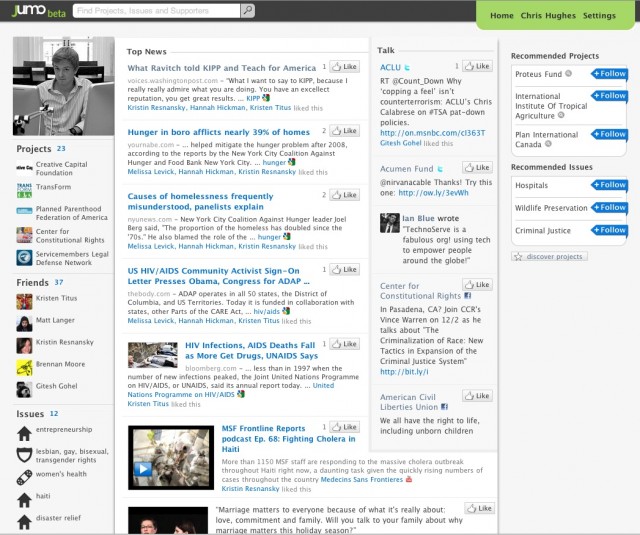
Task: Click Facebook icon beside American Civil Liberties Union
Action: pos(444,407)
